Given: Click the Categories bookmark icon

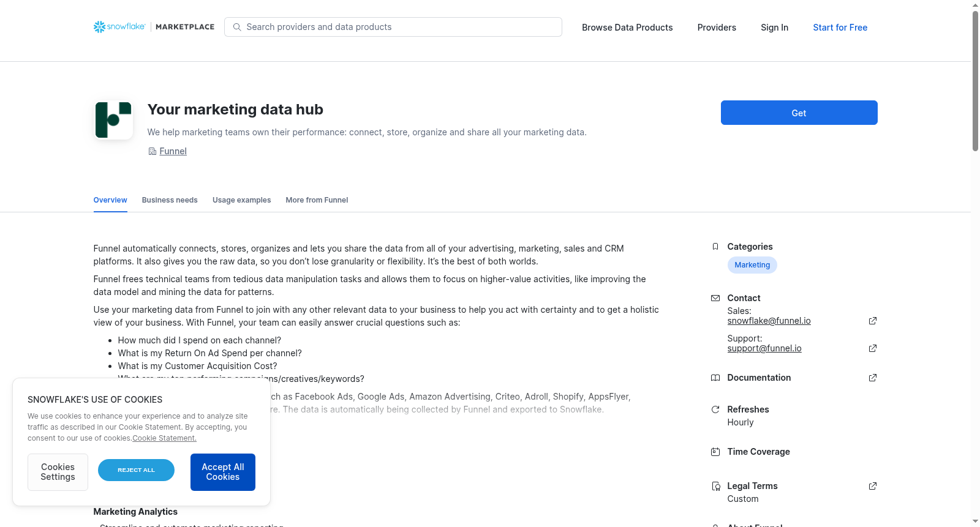Looking at the screenshot, I should 715,247.
